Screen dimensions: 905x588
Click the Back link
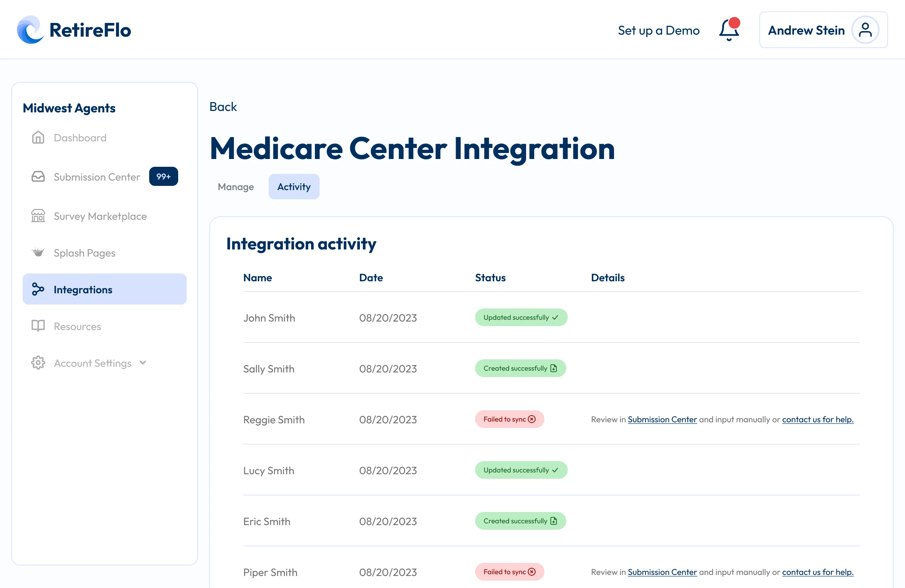point(223,107)
